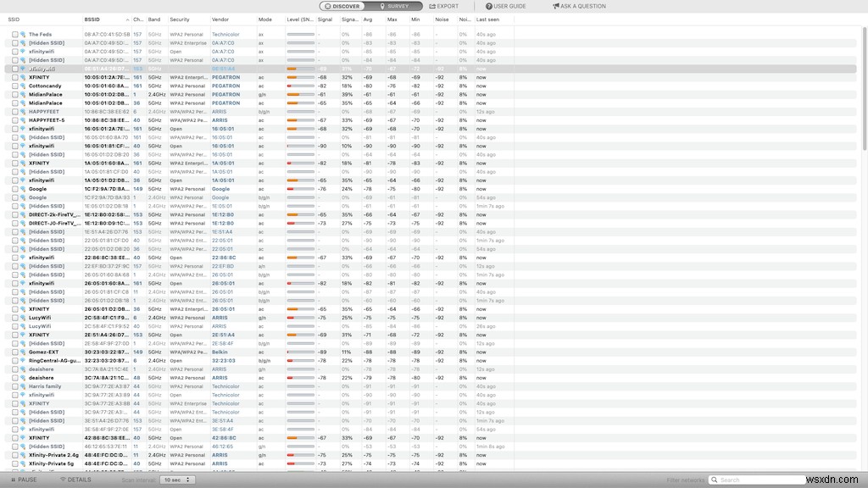Click the Export share icon

coord(432,6)
